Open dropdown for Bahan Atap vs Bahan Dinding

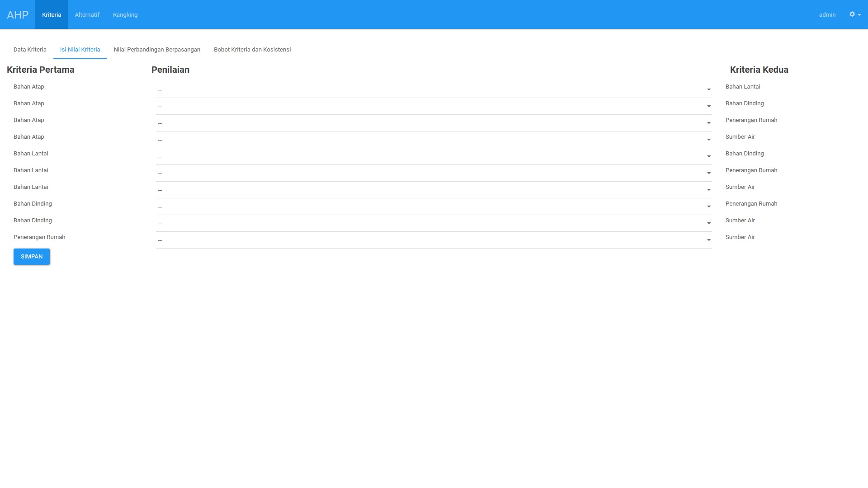pos(434,107)
